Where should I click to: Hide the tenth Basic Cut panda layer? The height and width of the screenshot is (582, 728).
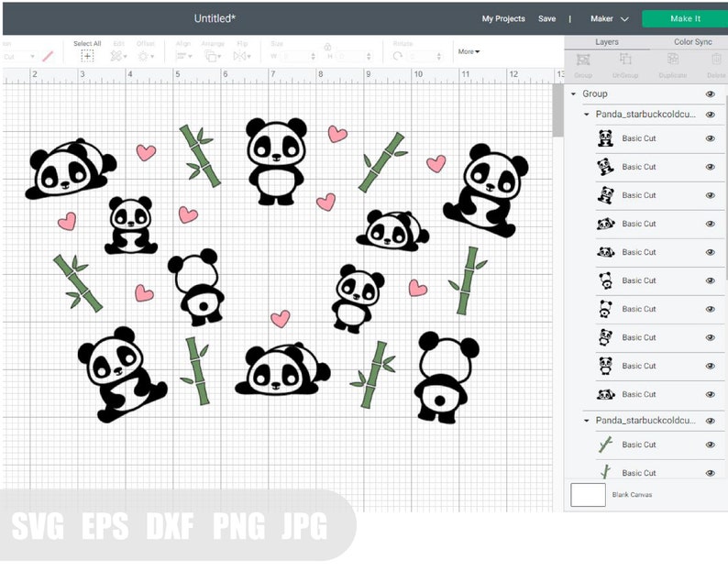point(710,394)
